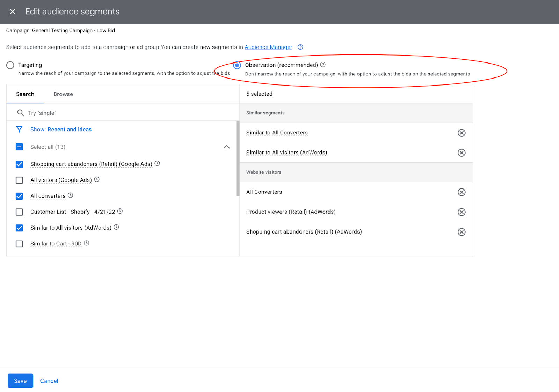Check the All visitors (Google Ads) box
559x392 pixels.
click(20, 180)
